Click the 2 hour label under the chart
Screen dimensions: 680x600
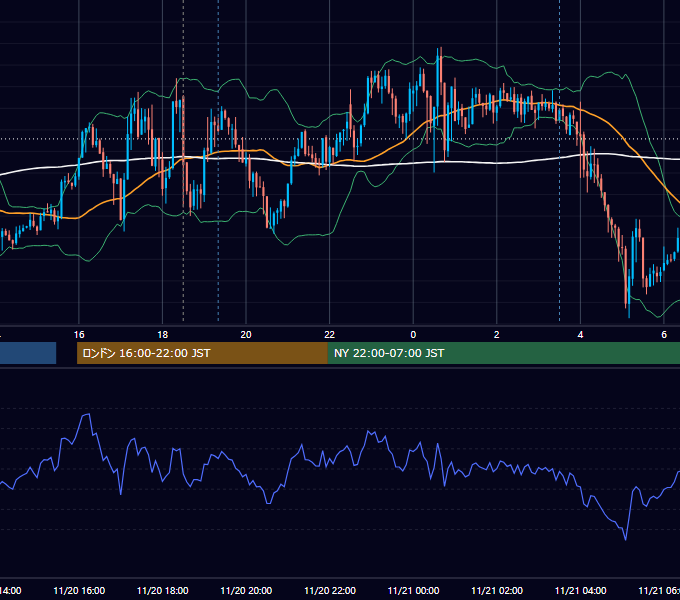[x=497, y=335]
